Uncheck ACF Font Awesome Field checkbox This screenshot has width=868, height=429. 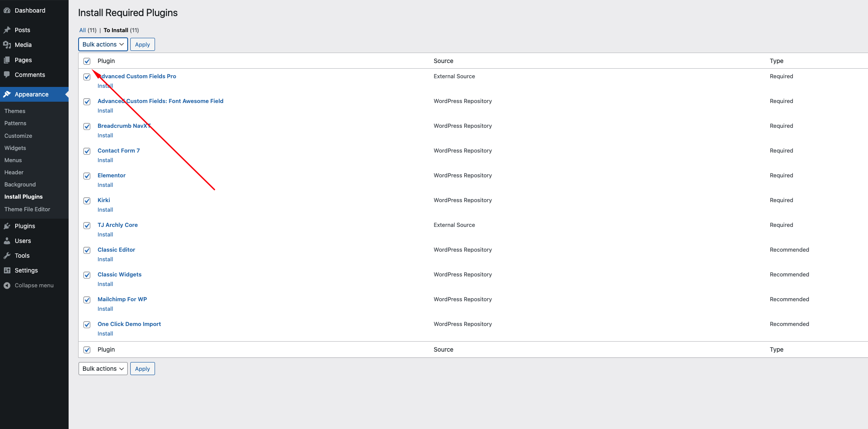[x=87, y=102]
